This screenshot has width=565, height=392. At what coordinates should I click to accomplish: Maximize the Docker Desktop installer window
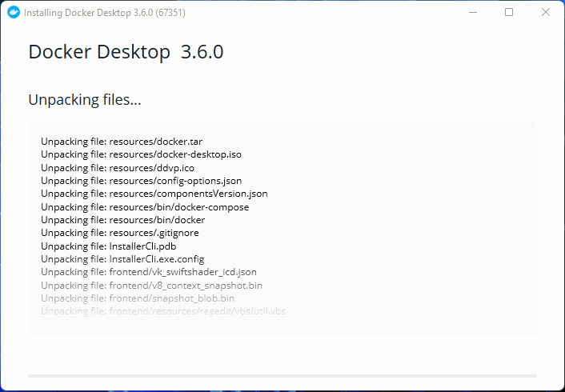pos(509,12)
